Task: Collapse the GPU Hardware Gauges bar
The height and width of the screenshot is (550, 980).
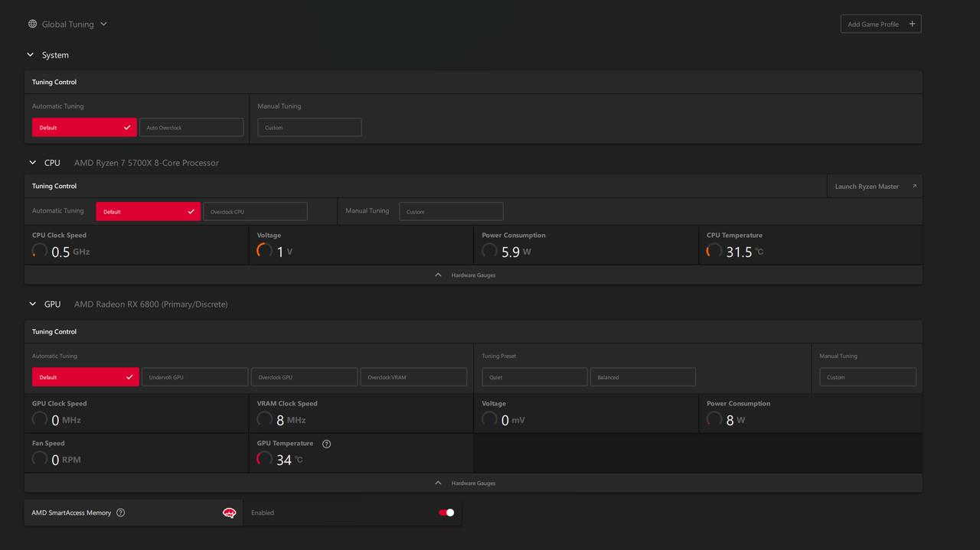Action: point(473,483)
